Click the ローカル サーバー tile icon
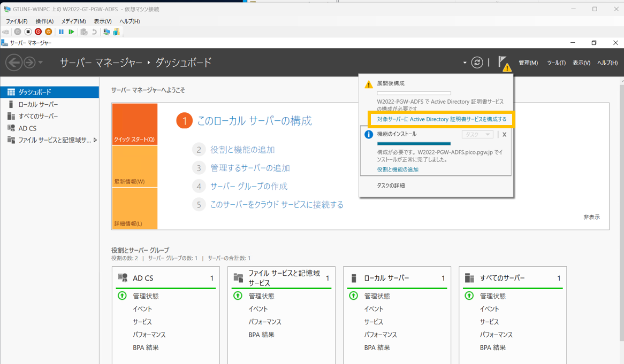The image size is (624, 364). (x=354, y=278)
